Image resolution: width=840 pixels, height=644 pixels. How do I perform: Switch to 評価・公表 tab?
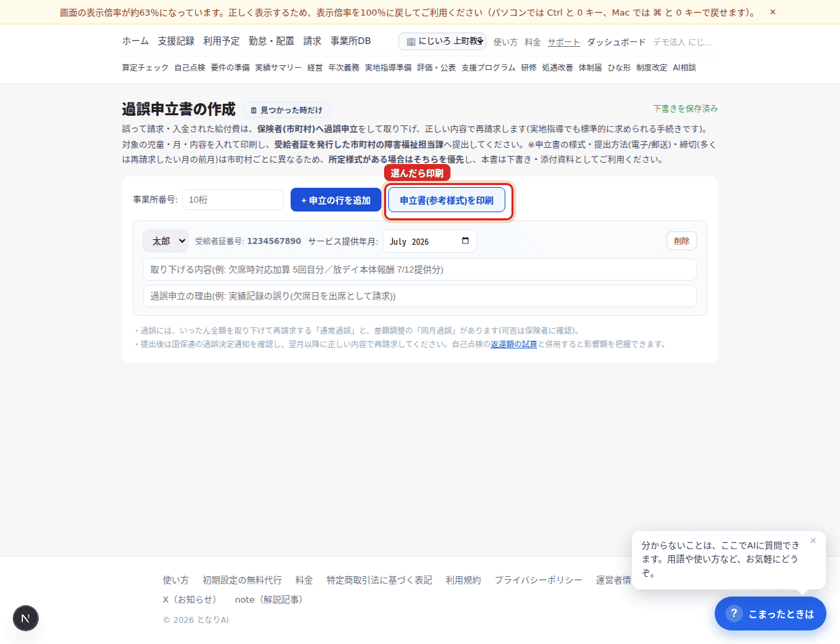(x=436, y=68)
